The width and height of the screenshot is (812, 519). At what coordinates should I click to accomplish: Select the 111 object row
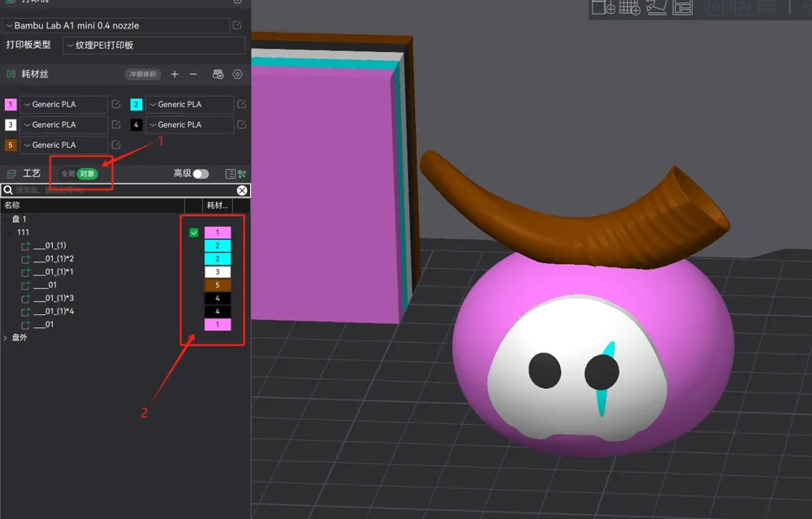coord(125,232)
